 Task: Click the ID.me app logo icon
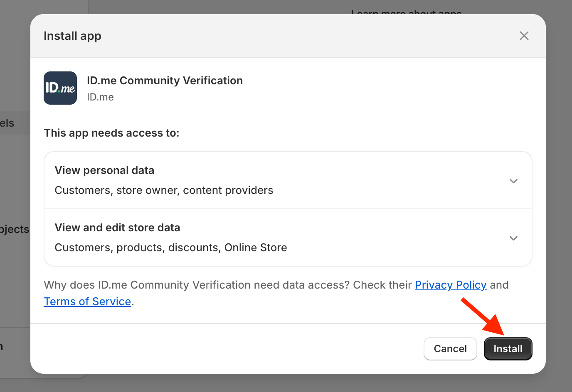click(x=60, y=88)
